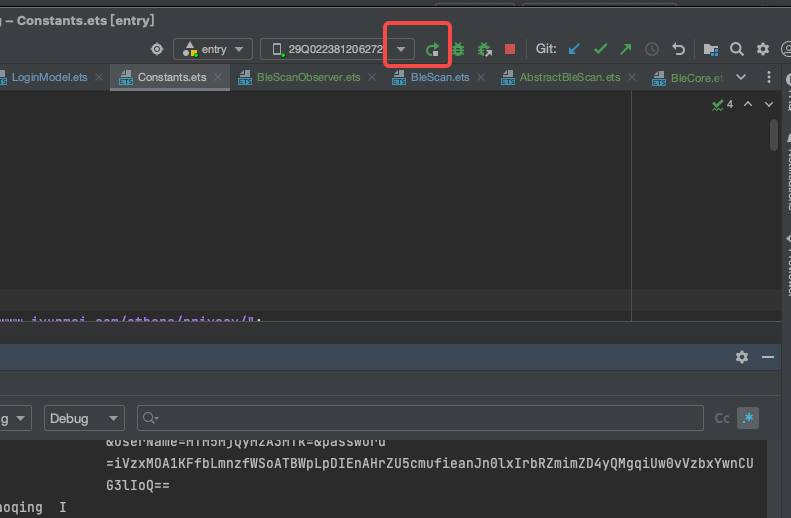Switch to BleCore.ets tab
The image size is (791, 518).
click(688, 78)
